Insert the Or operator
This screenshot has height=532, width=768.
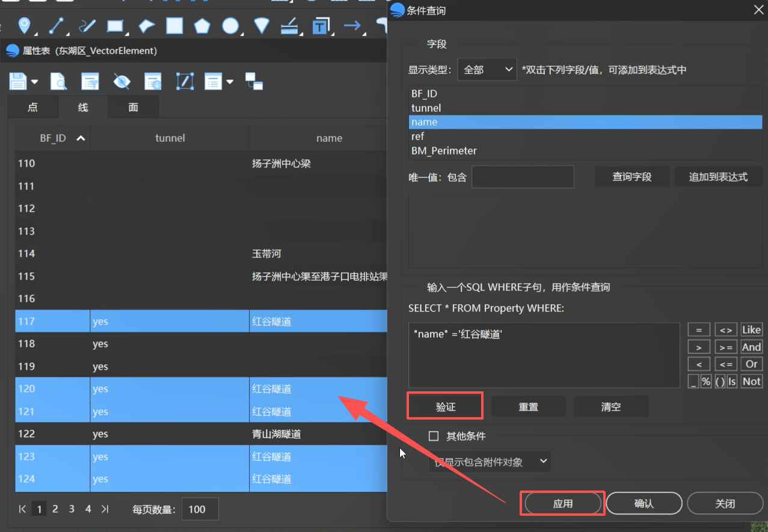[752, 364]
